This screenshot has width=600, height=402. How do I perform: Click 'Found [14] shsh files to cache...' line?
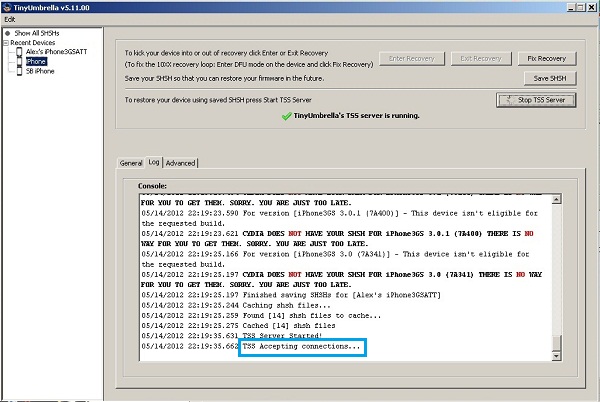[311, 316]
